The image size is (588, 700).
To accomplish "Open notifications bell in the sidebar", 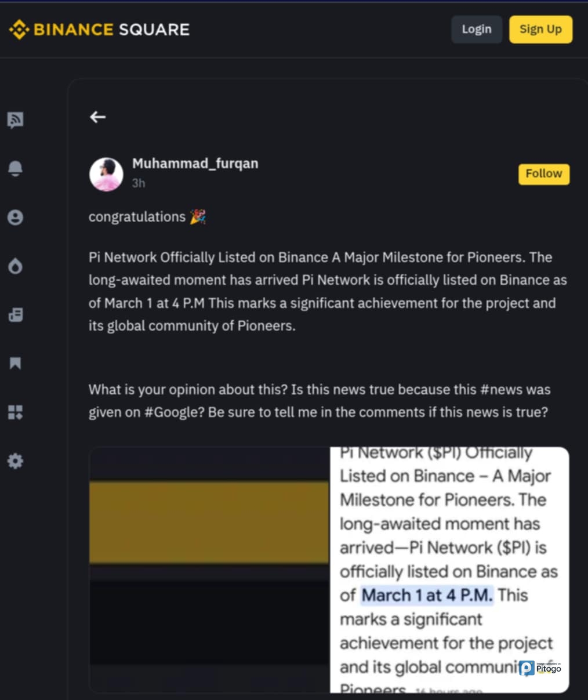I will pyautogui.click(x=16, y=168).
